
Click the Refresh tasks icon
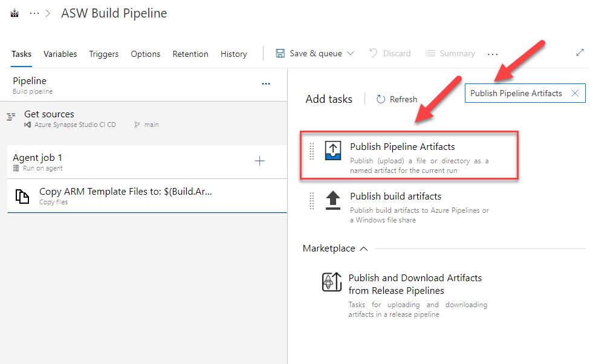pos(381,99)
